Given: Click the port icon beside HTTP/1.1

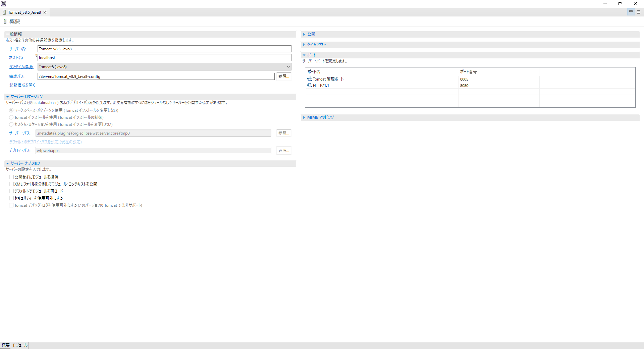Looking at the screenshot, I should click(x=309, y=85).
